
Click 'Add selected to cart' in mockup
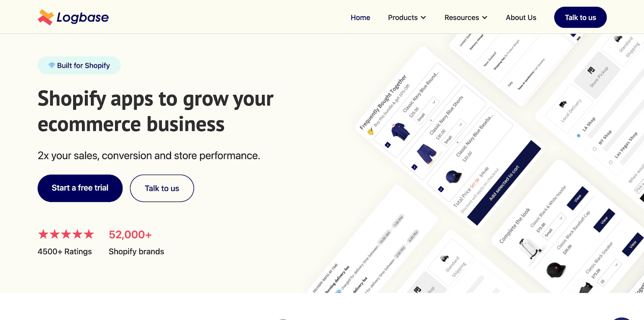pos(504,183)
